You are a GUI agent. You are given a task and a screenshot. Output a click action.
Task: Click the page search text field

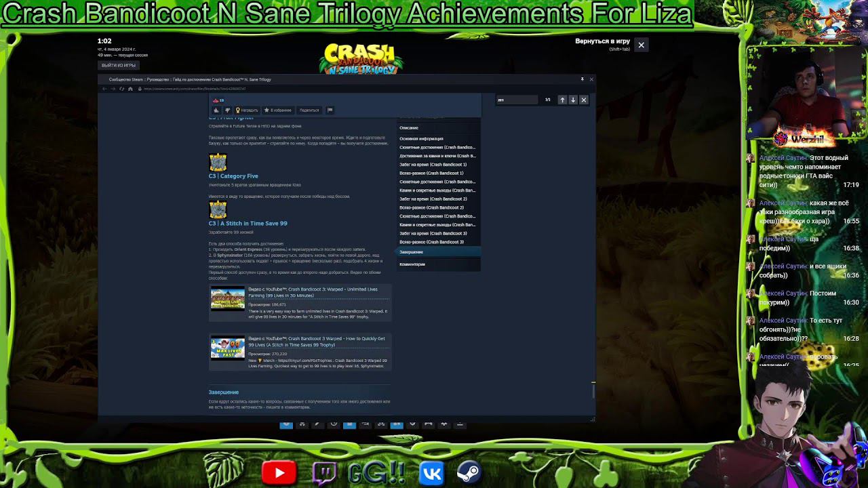[517, 100]
